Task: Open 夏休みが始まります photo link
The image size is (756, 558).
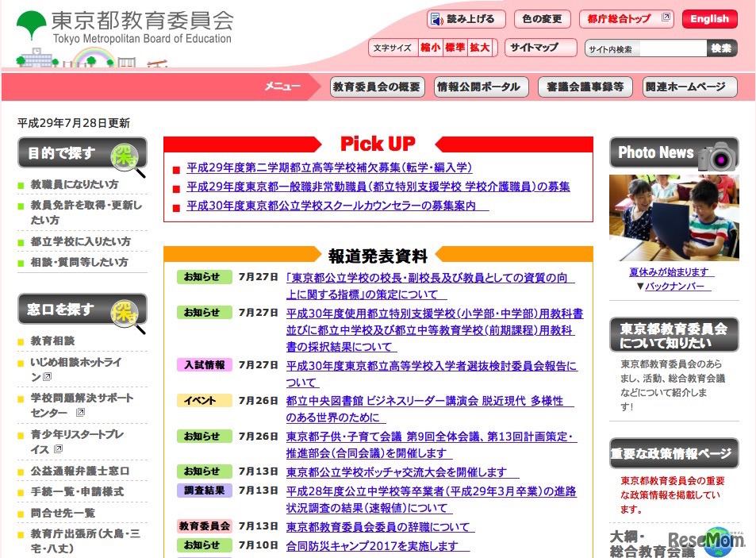Action: [672, 272]
